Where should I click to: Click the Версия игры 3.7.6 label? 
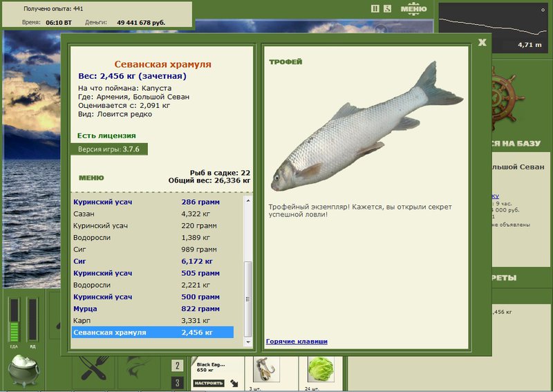click(x=109, y=149)
